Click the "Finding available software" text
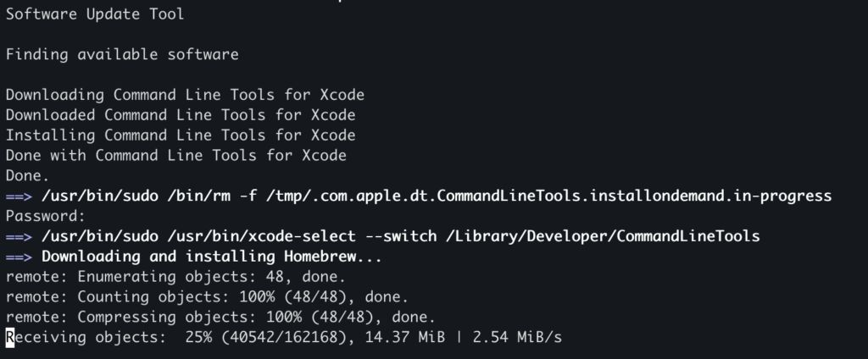The height and width of the screenshot is (359, 868). click(x=122, y=55)
